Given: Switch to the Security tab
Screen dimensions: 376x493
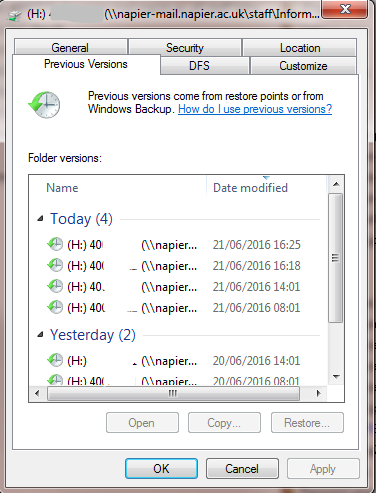Looking at the screenshot, I should (x=185, y=48).
